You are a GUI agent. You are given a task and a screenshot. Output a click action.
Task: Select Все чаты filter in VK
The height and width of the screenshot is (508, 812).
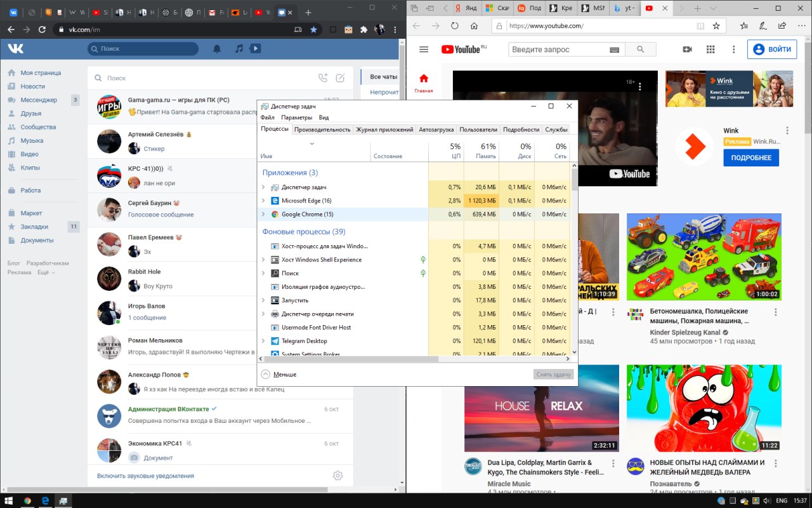(x=383, y=77)
